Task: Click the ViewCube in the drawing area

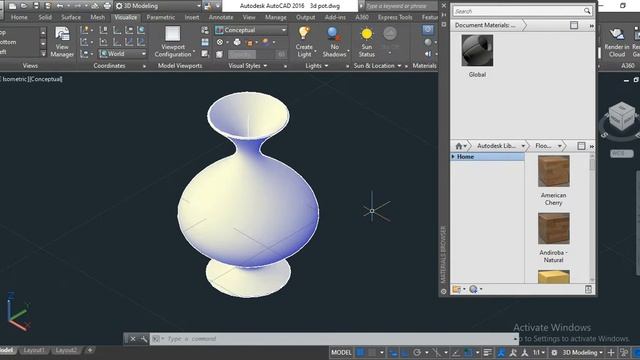Action: click(622, 116)
